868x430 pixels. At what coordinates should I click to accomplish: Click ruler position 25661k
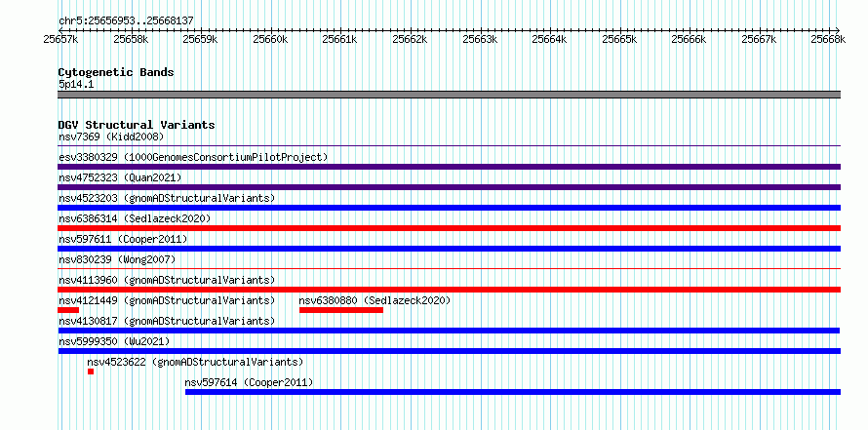pyautogui.click(x=340, y=39)
